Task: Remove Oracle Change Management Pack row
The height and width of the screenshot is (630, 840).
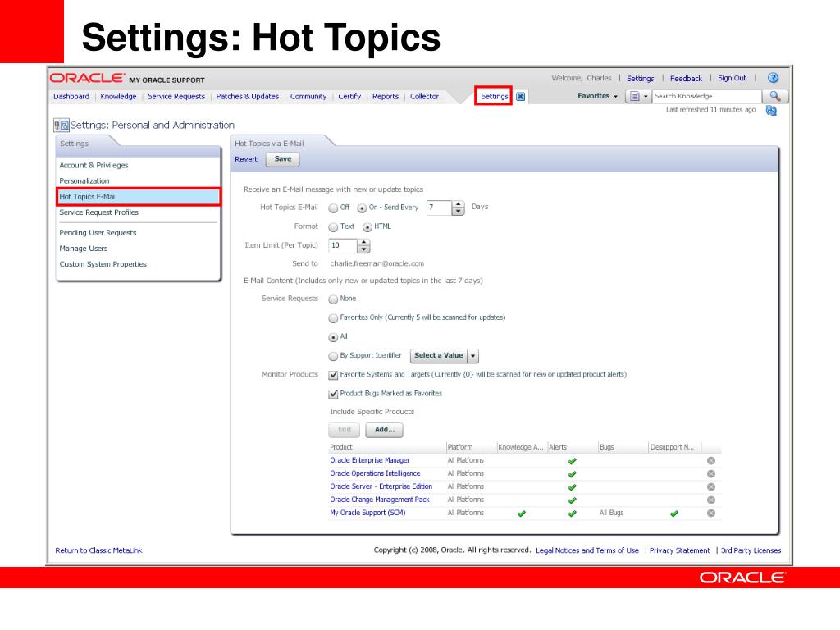Action: point(711,500)
